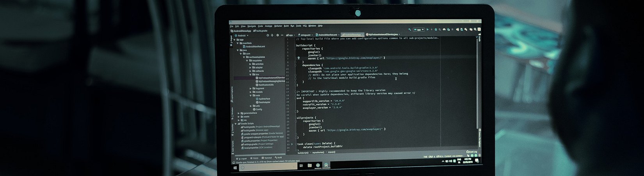The width and height of the screenshot is (644, 176).
Task: Expand the models package
Action: click(251, 92)
